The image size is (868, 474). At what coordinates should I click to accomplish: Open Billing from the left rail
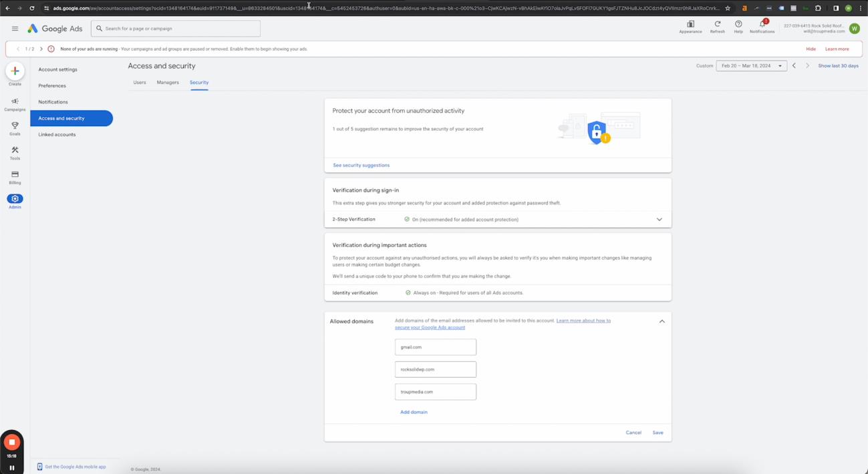(15, 177)
